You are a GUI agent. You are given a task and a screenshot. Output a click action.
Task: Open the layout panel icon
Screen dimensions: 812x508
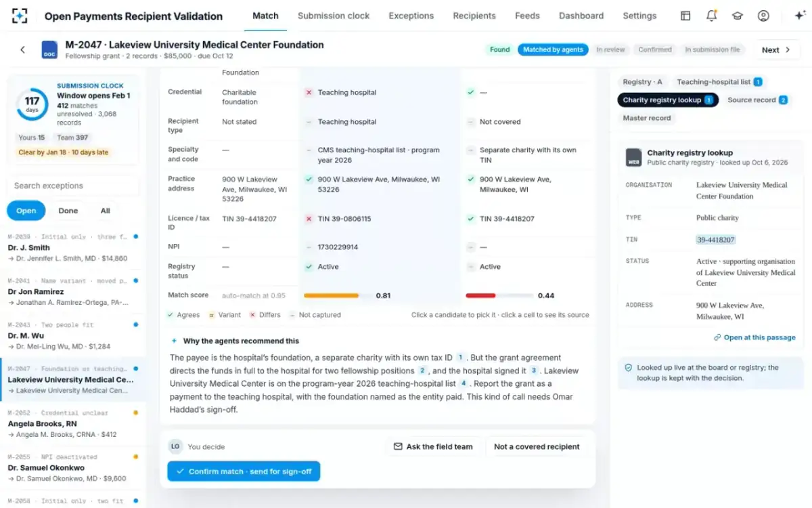click(685, 16)
